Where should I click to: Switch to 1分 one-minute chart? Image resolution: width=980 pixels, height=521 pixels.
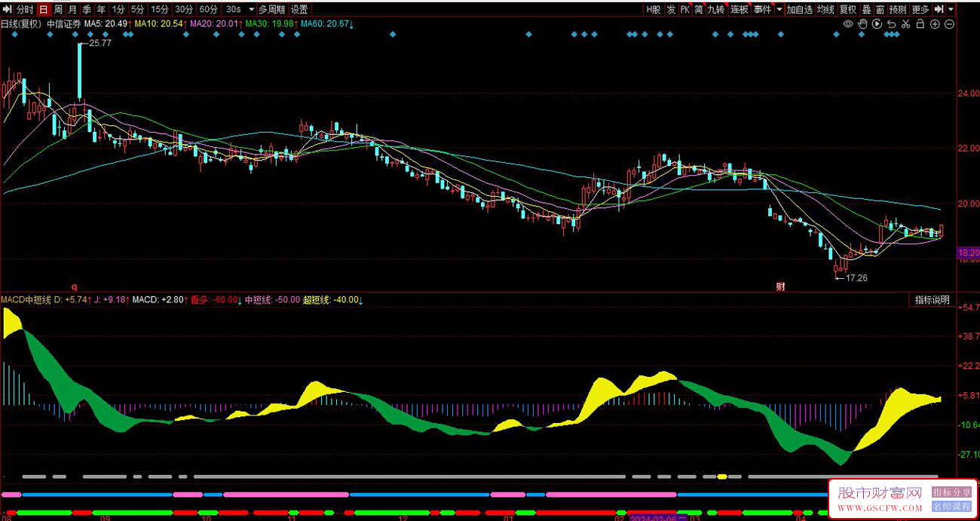point(118,9)
